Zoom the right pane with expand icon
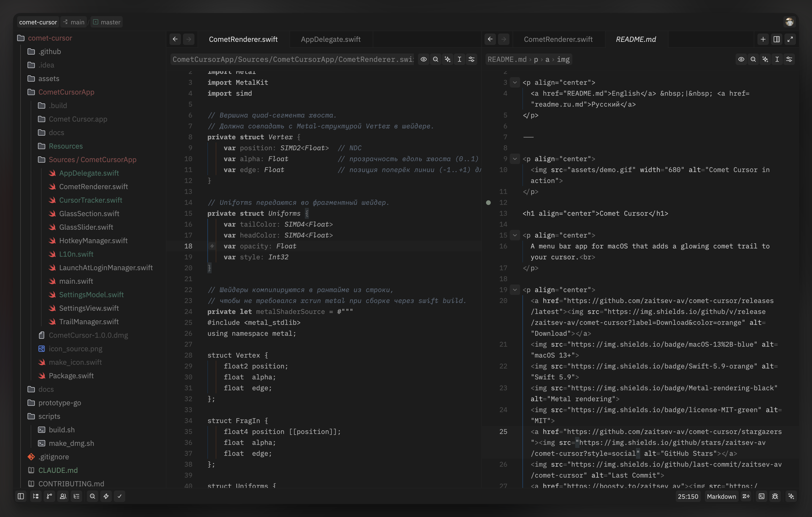 coord(790,39)
